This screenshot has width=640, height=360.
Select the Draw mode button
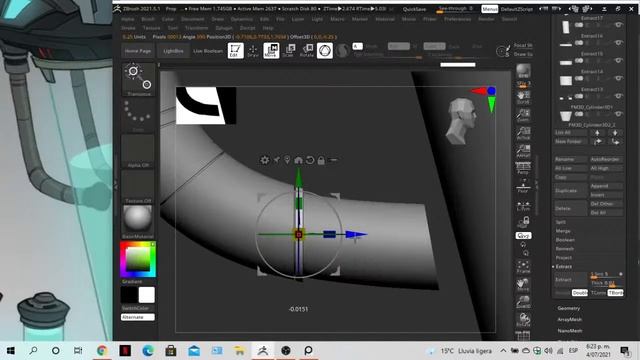click(253, 51)
